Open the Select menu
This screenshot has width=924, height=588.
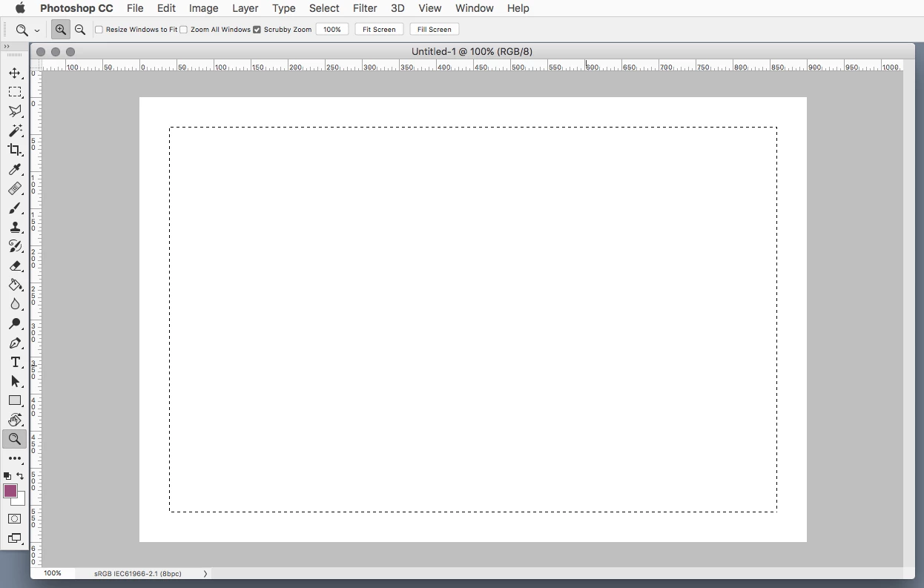pyautogui.click(x=324, y=8)
